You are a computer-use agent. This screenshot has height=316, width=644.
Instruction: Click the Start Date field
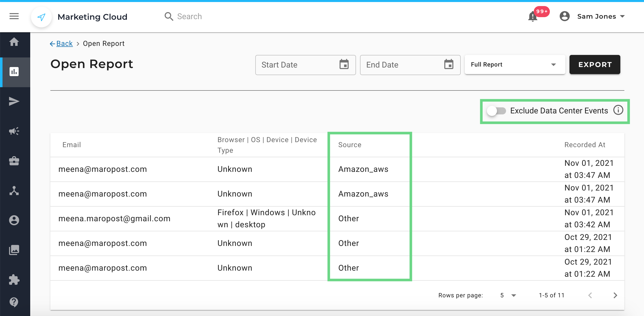[x=305, y=65]
